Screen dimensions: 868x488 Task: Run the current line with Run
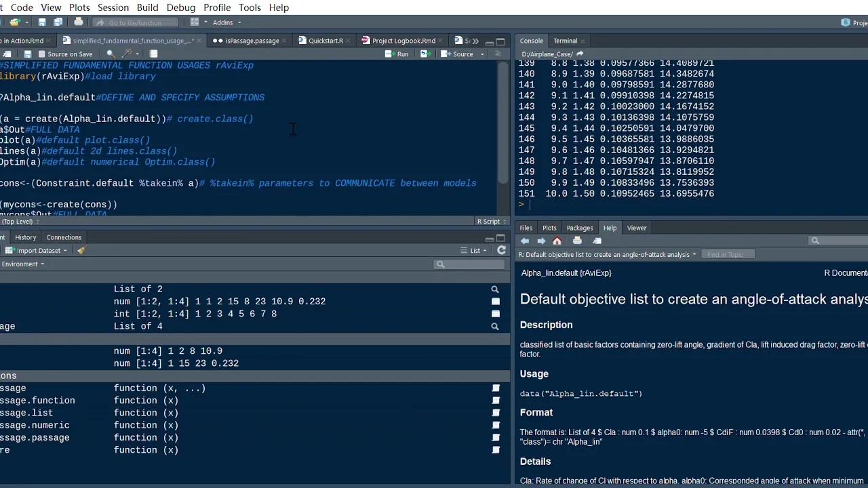tap(397, 54)
